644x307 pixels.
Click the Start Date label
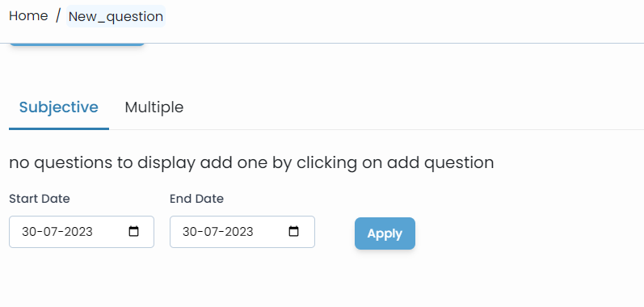(x=40, y=199)
